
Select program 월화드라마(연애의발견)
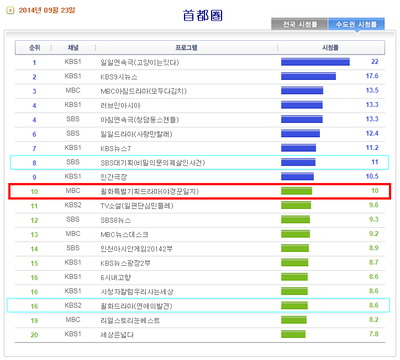136,306
